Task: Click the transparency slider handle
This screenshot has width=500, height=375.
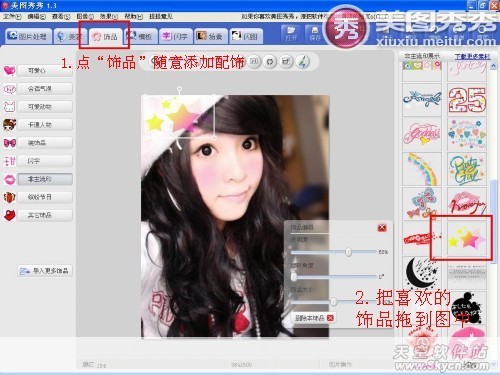Action: (348, 252)
